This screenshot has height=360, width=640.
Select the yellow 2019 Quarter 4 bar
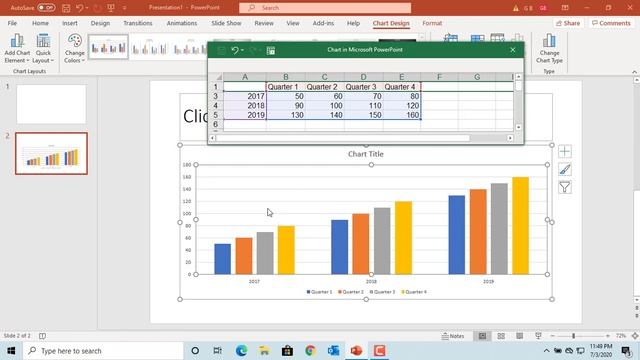520,225
